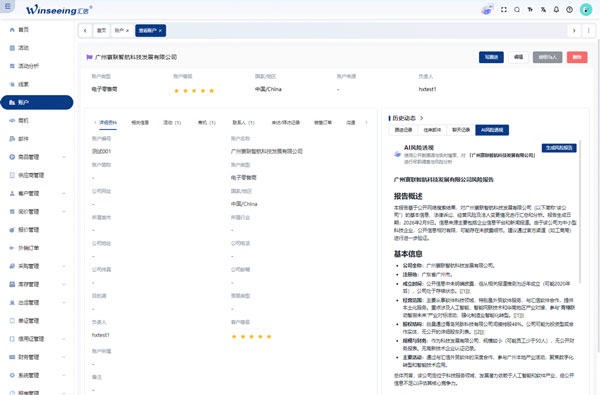The image size is (600, 395).
Task: Open 活动分析 in the sidebar
Action: point(37,66)
